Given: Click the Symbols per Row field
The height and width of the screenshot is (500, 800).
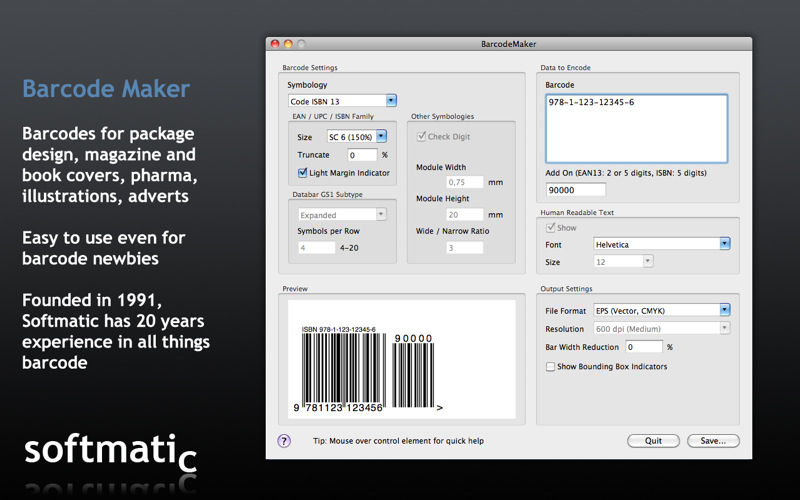Looking at the screenshot, I should coord(317,248).
